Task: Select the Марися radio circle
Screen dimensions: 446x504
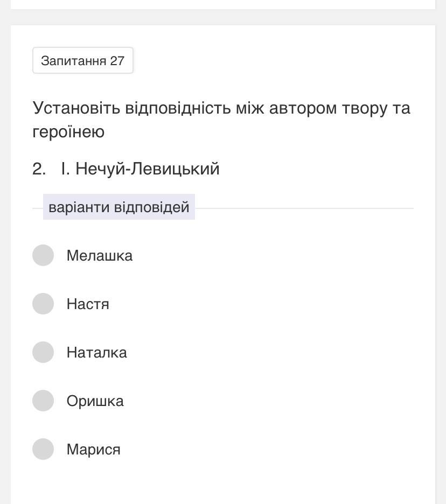Action: point(43,449)
